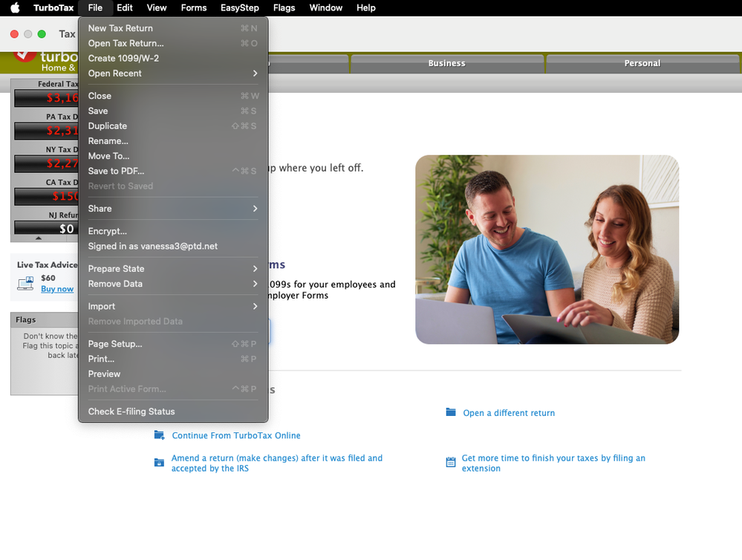Choose Rename... in the File menu
Screen dimensions: 742x560
[173, 141]
